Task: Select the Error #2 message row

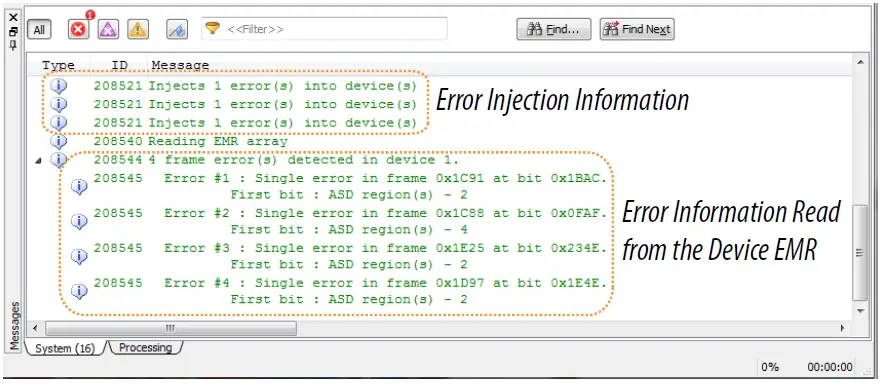Action: pyautogui.click(x=350, y=222)
